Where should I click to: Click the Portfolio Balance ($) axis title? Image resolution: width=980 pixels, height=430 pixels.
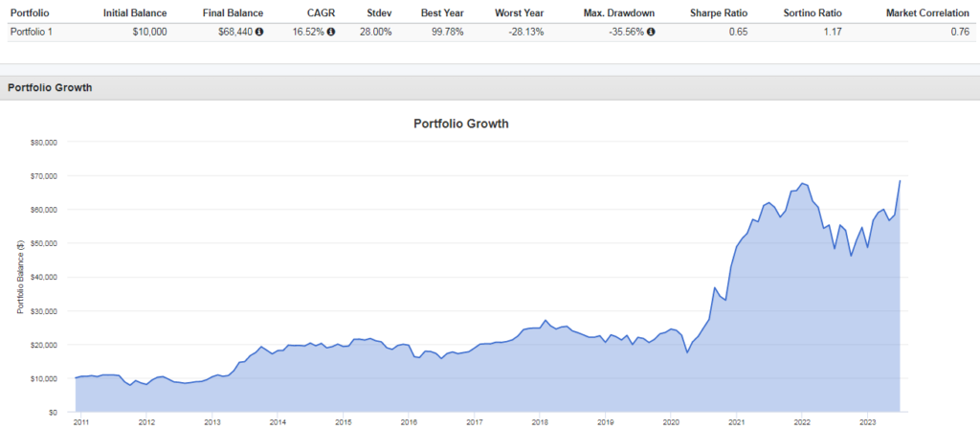click(20, 276)
